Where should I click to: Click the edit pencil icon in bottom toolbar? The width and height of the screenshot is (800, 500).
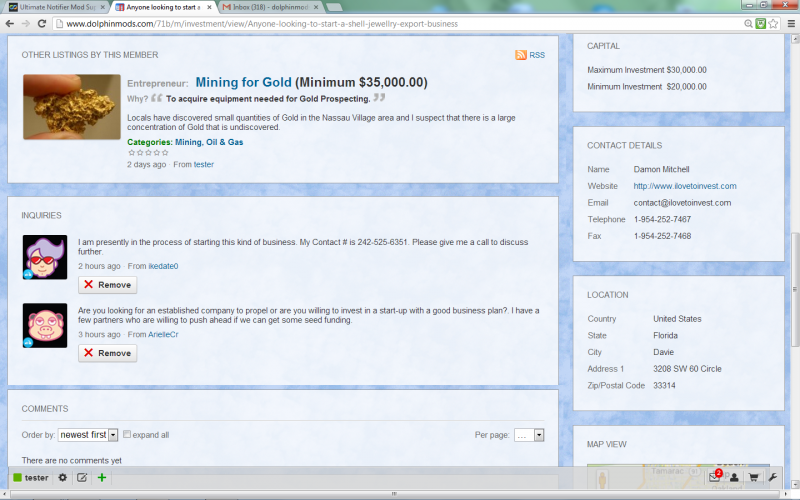point(82,478)
